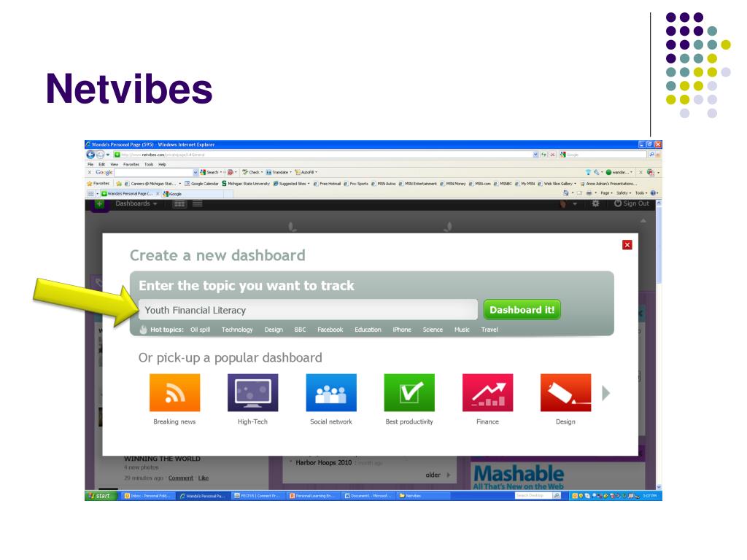Pick the Social network dashboard icon
The height and width of the screenshot is (560, 747).
pyautogui.click(x=331, y=392)
